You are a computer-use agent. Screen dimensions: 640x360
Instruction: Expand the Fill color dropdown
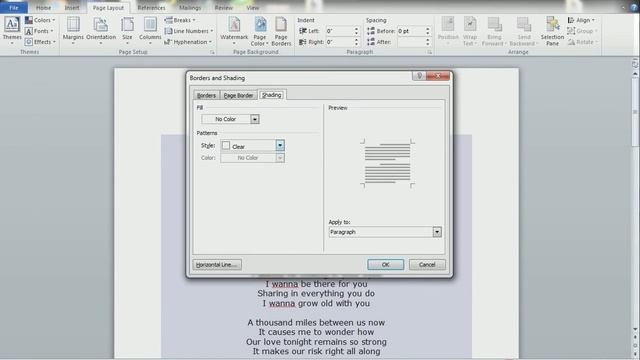[255, 119]
